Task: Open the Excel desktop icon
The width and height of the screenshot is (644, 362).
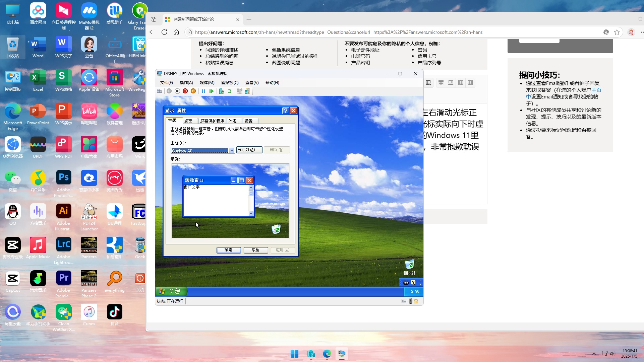Action: coord(38,81)
